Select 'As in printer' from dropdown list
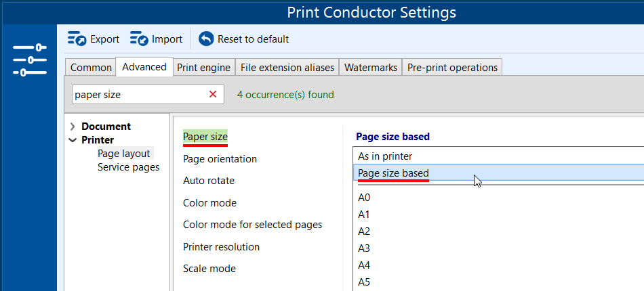Image resolution: width=644 pixels, height=291 pixels. click(x=385, y=156)
